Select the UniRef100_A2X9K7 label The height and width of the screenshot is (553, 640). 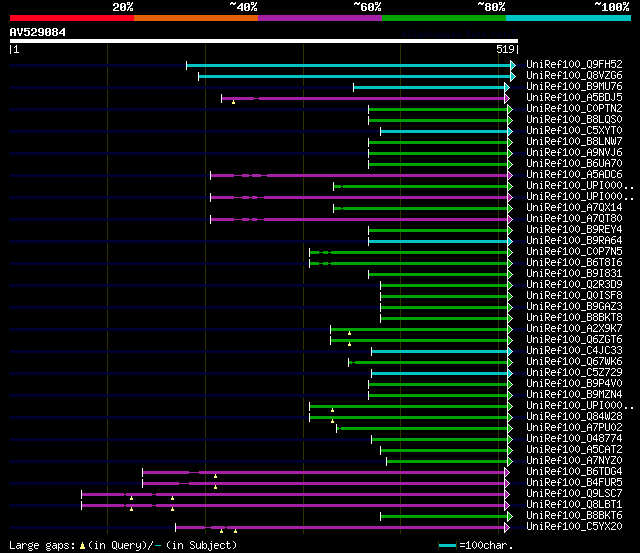click(574, 329)
